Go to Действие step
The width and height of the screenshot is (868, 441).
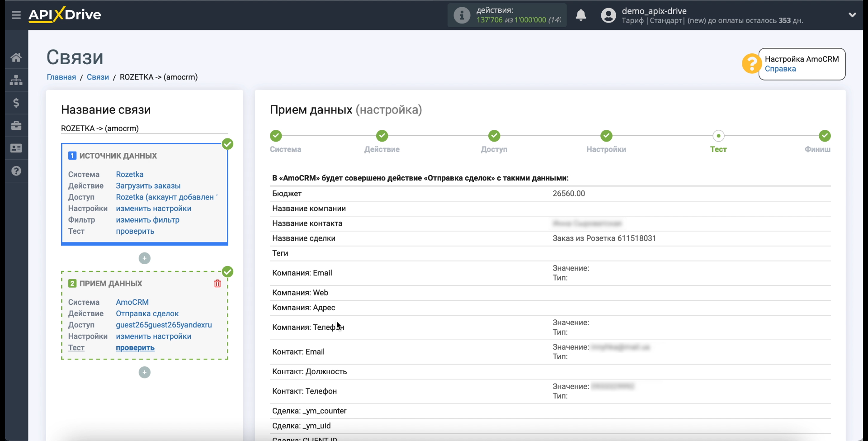382,149
